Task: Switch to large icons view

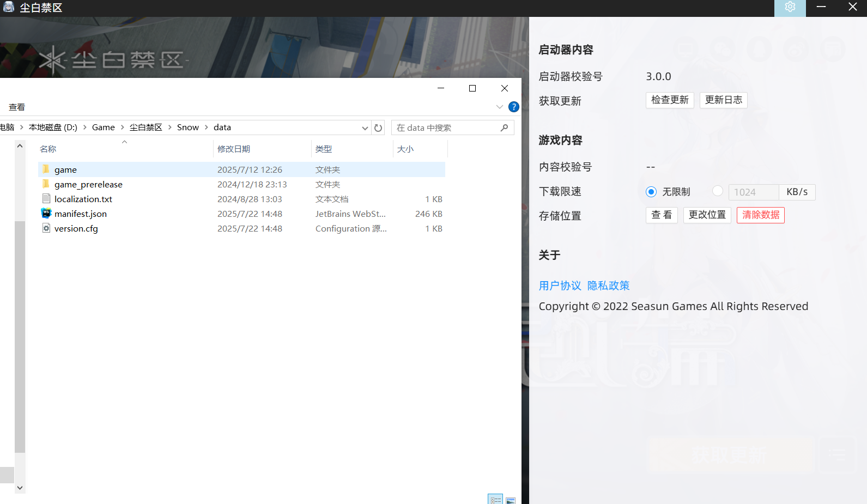Action: [x=511, y=500]
